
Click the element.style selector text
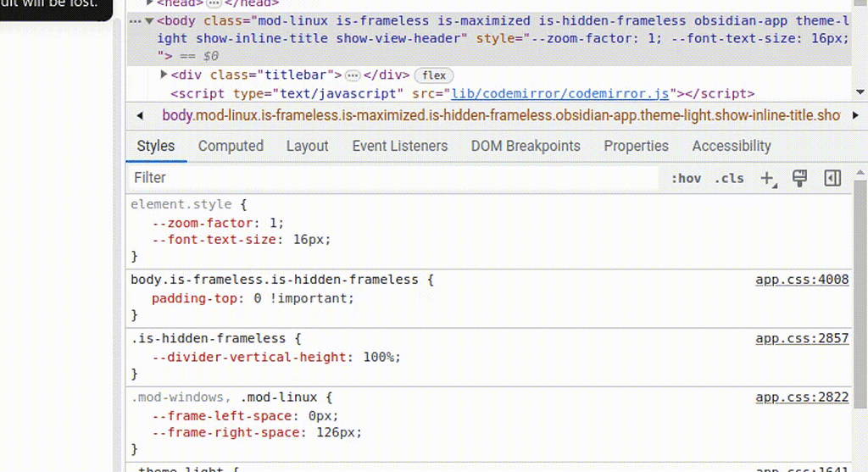point(181,204)
